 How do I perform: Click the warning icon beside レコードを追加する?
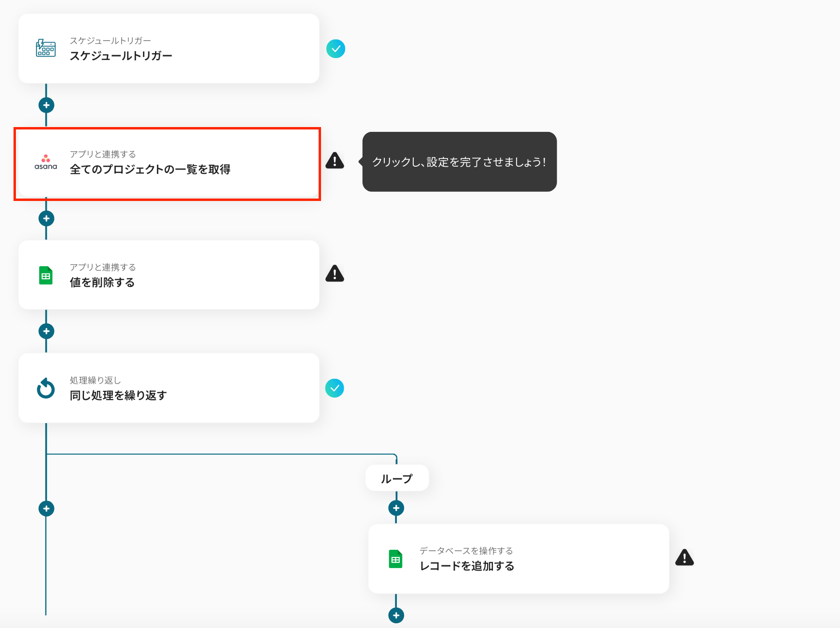[x=685, y=557]
